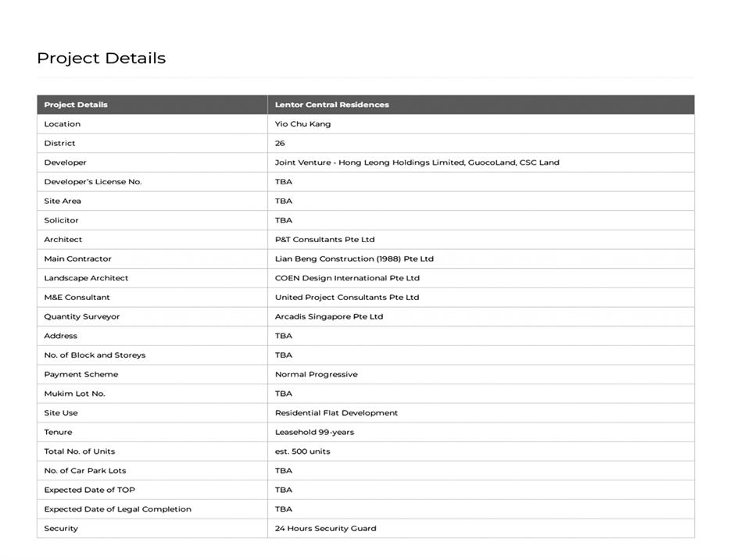Click the Project Details page heading

pyautogui.click(x=102, y=59)
